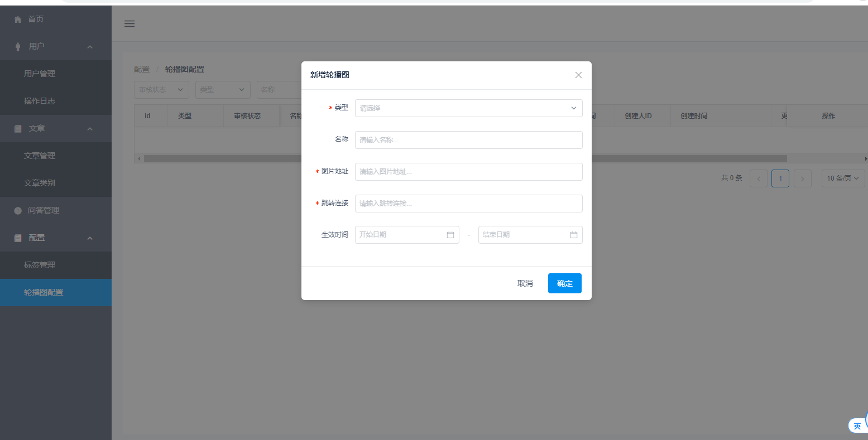This screenshot has width=868, height=440.
Task: Open the 类型 filter dropdown above table
Action: 223,89
